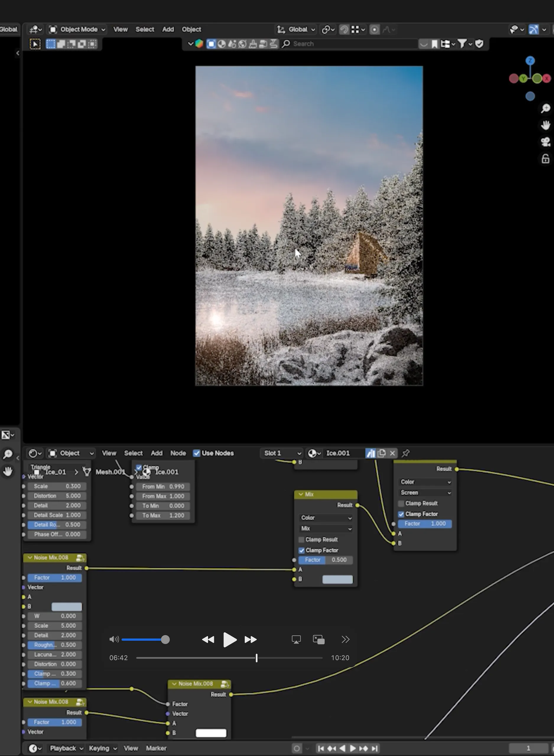This screenshot has width=554, height=756.
Task: Click picture-in-picture icon in video player
Action: click(x=318, y=639)
